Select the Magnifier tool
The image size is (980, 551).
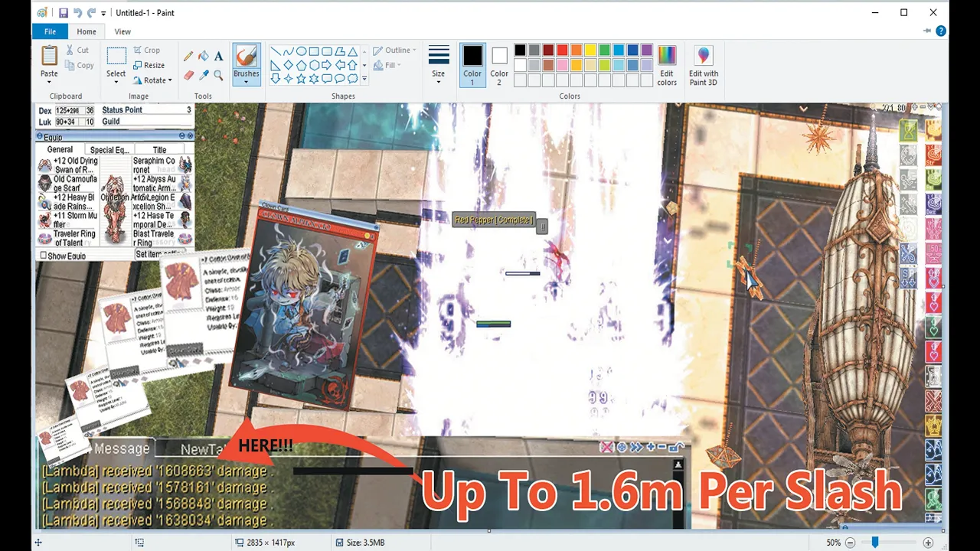pyautogui.click(x=218, y=75)
